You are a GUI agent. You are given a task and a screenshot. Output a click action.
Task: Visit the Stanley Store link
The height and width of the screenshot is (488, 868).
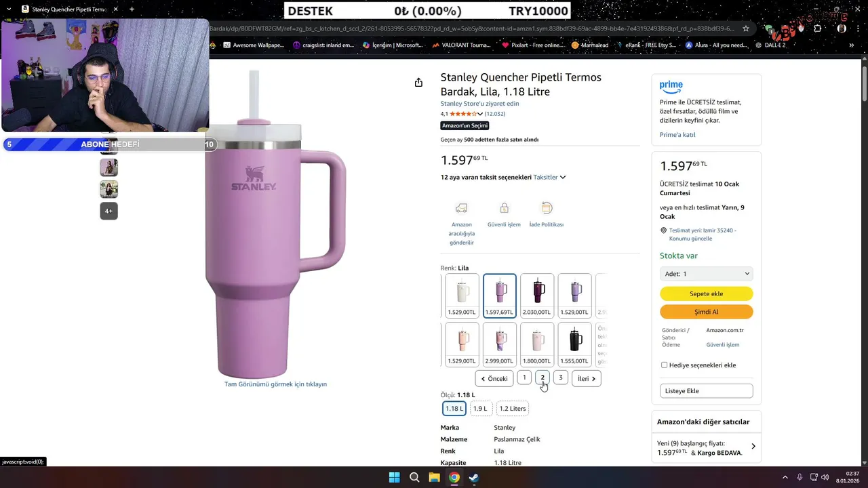(x=479, y=104)
